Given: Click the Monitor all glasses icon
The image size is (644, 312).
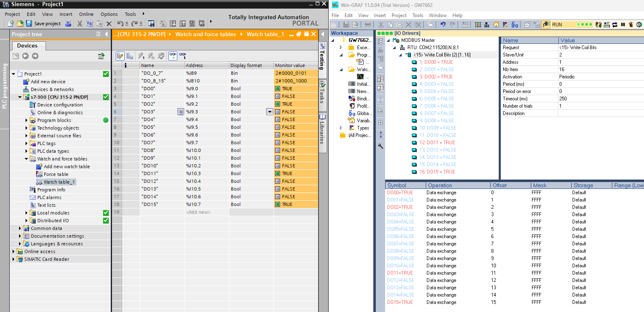Looking at the screenshot, I should coord(173,56).
